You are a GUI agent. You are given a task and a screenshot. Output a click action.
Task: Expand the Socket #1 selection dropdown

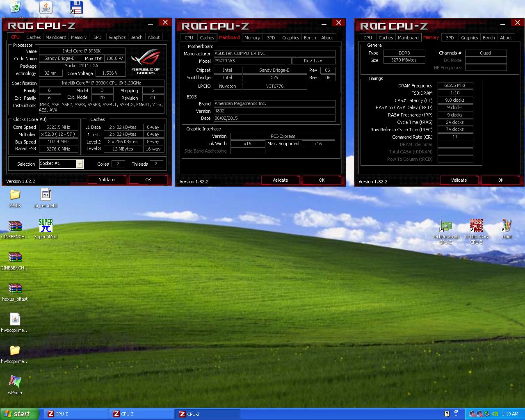[80, 164]
